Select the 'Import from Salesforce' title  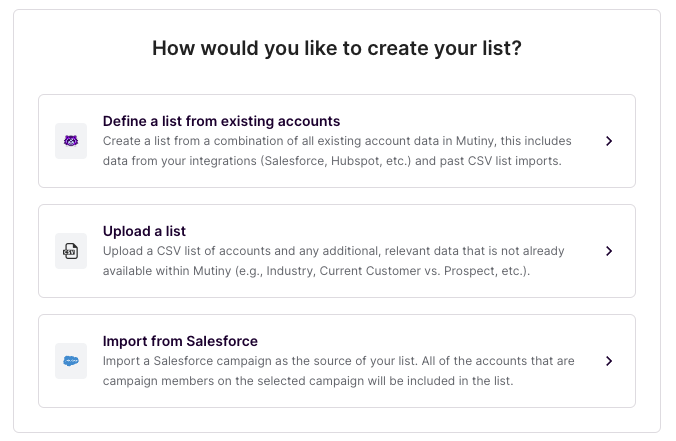click(180, 341)
